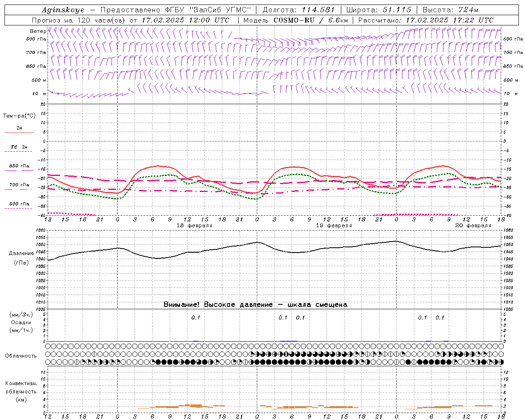
Task: Click the 850 гПа entry in temperature legend
Action: (x=19, y=166)
